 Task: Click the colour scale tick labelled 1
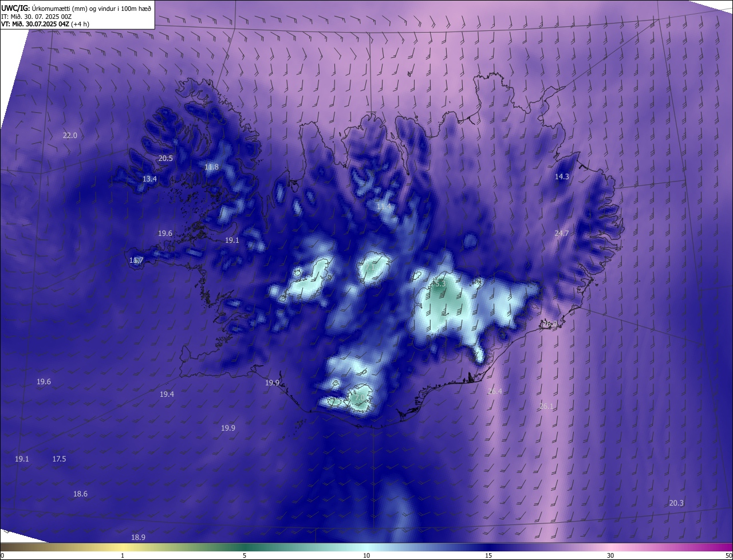[123, 555]
